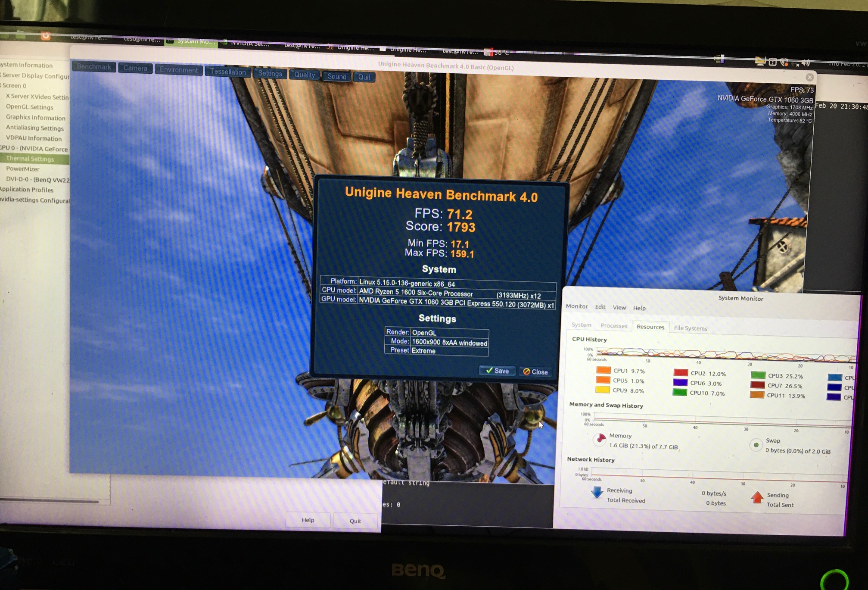The height and width of the screenshot is (590, 868).
Task: Click the green launcher icon in top panel
Action: click(x=21, y=34)
